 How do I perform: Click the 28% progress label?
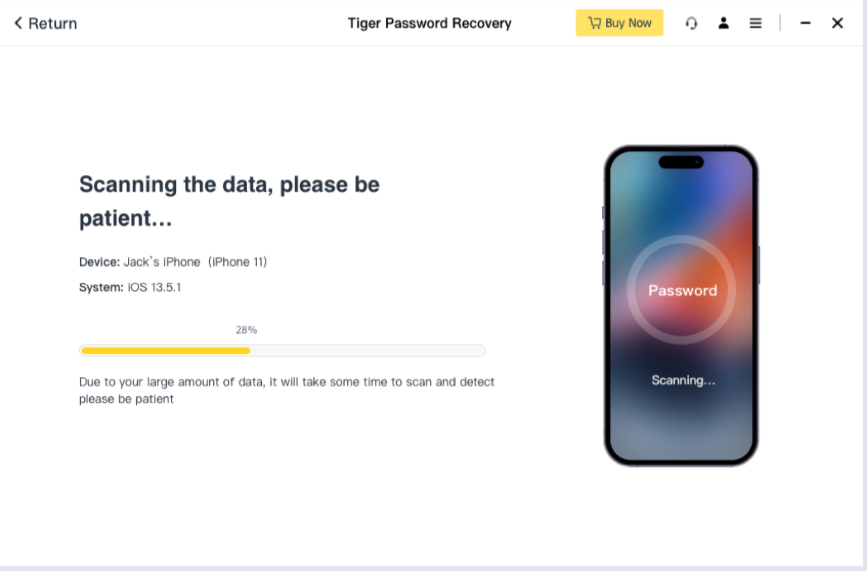(x=246, y=329)
